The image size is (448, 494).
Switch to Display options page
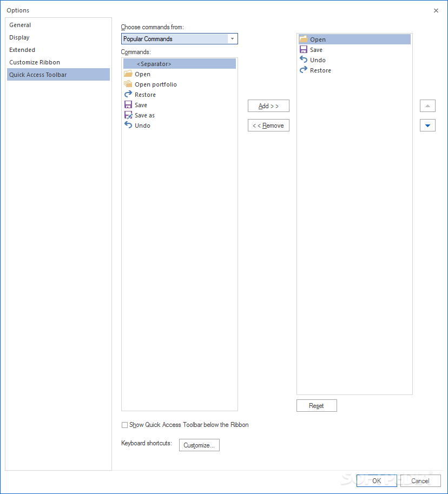coord(58,37)
